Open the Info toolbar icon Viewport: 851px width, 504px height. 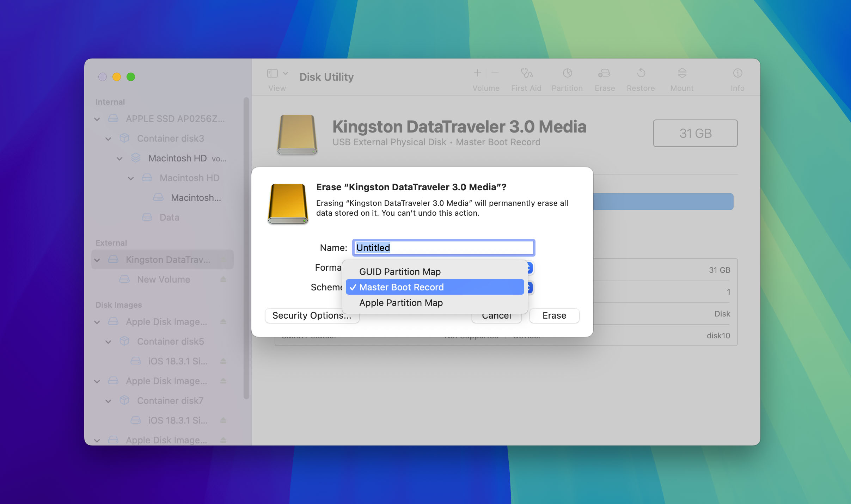[737, 73]
